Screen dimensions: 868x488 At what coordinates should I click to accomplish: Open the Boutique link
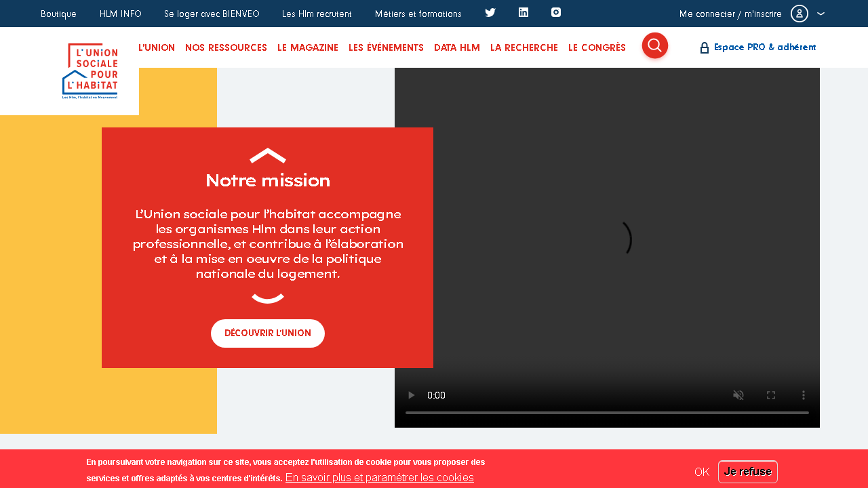coord(58,14)
